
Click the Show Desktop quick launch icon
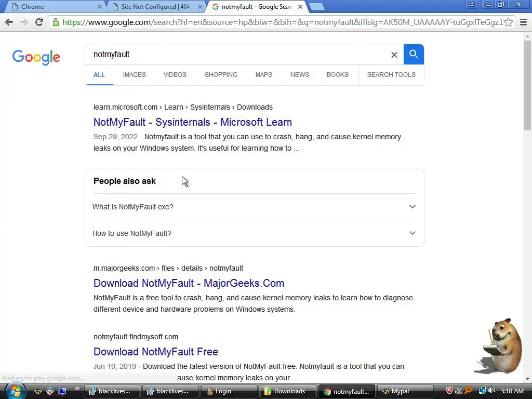[x=62, y=391]
